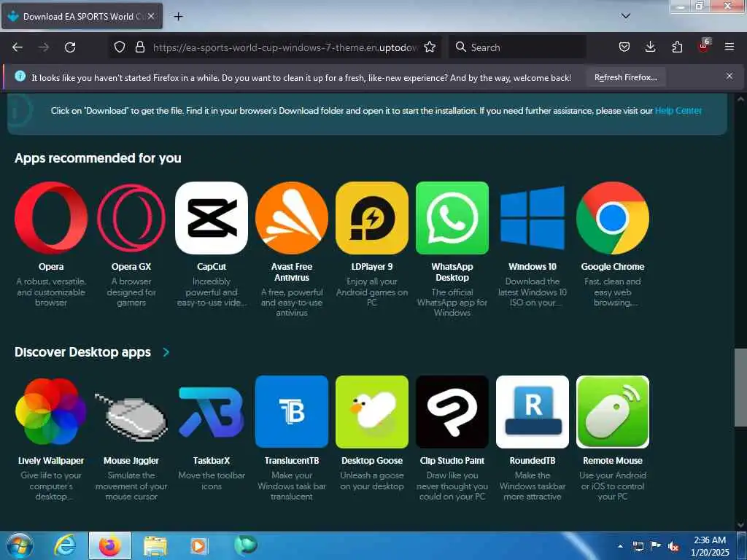Switch to the Download EA SPORTS World Cup tab

click(82, 16)
